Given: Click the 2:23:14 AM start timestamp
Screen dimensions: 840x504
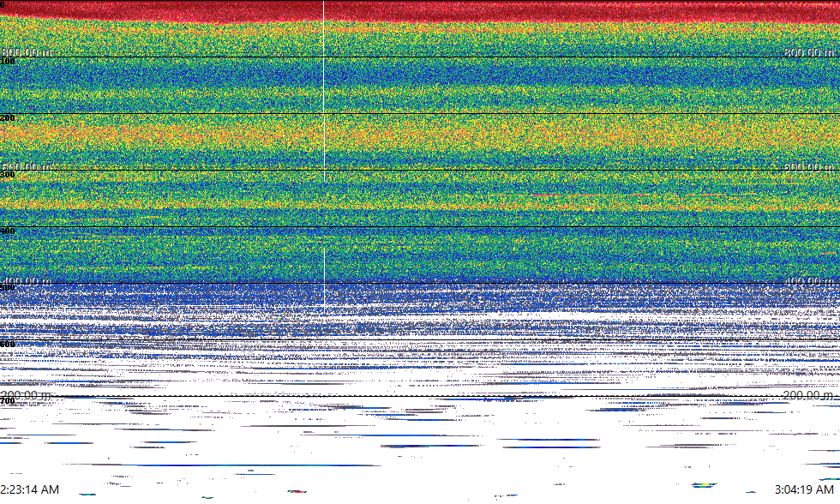Looking at the screenshot, I should point(29,489).
